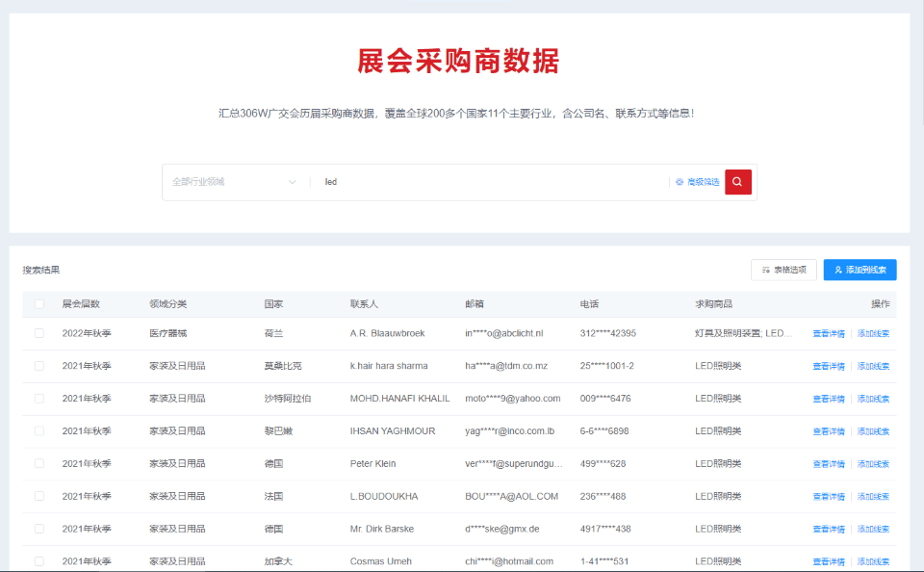Screen dimensions: 924x572
Task: Click the 国家 column header
Action: pos(273,304)
